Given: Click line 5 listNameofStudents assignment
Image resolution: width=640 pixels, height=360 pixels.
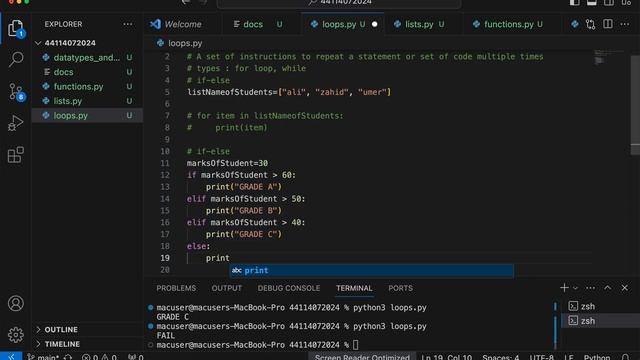Looking at the screenshot, I should (289, 92).
